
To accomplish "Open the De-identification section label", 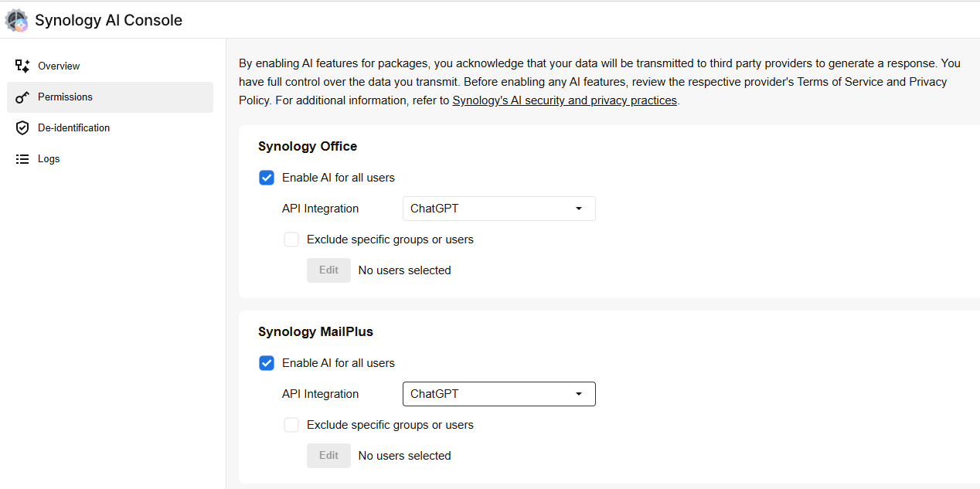I will point(73,127).
